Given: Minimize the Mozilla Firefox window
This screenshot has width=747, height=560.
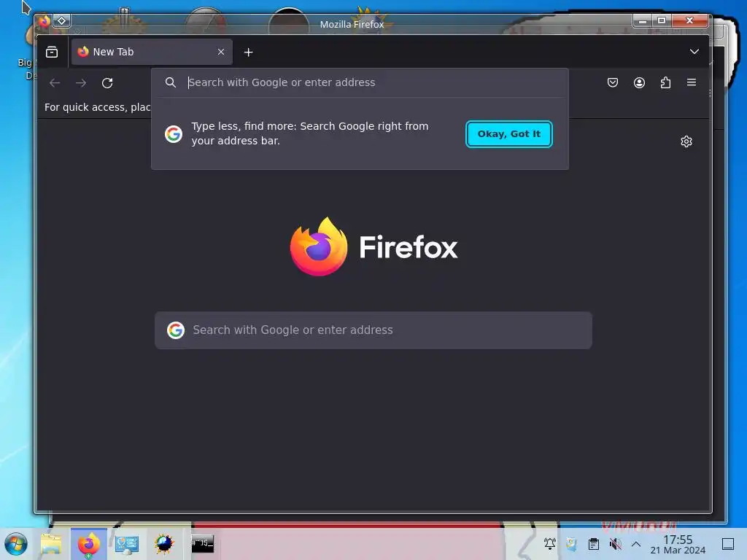Looking at the screenshot, I should click(x=642, y=20).
